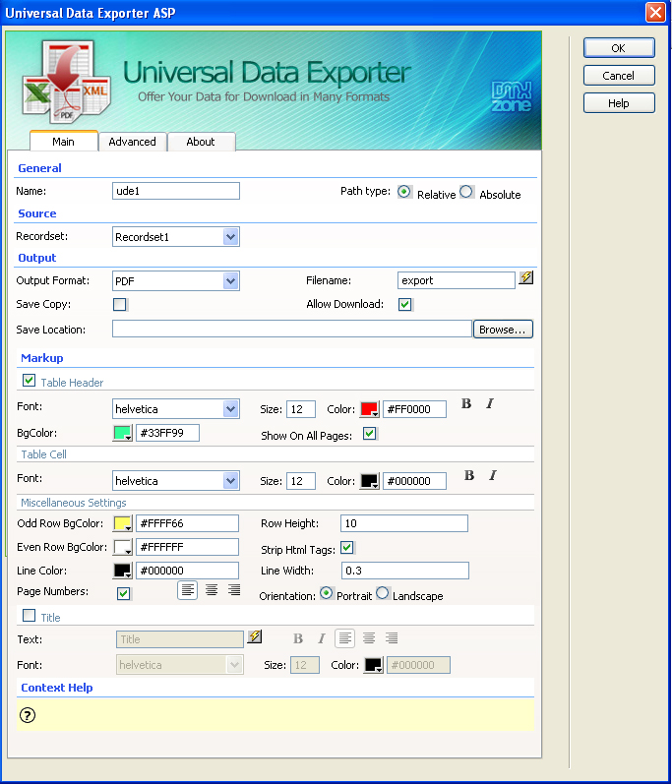Screen dimensions: 672x784
Task: Click the OK button
Action: point(619,48)
